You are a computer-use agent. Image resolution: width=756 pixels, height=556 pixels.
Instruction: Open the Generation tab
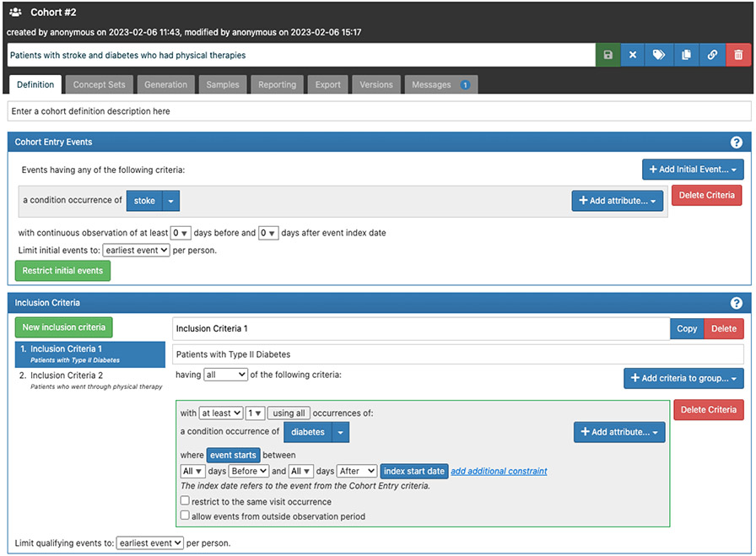(165, 84)
